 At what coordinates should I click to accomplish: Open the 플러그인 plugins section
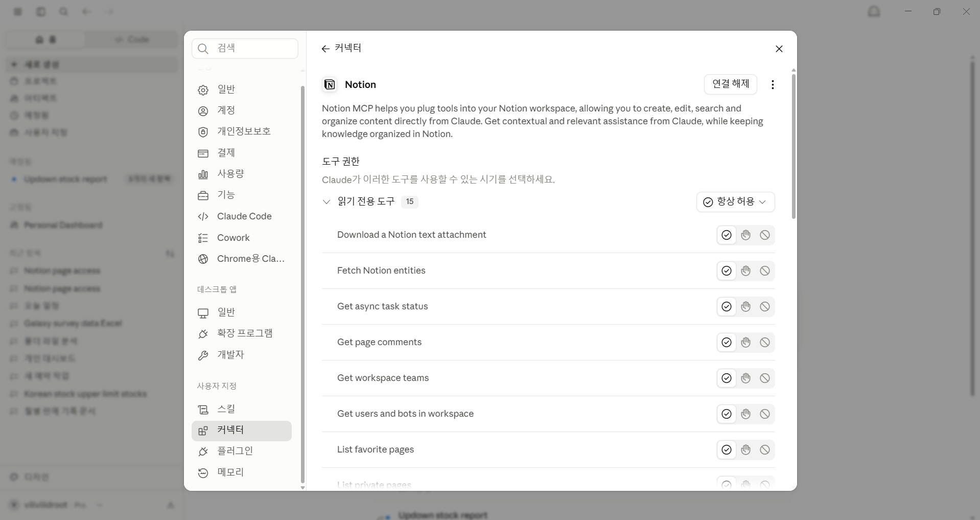point(242,451)
